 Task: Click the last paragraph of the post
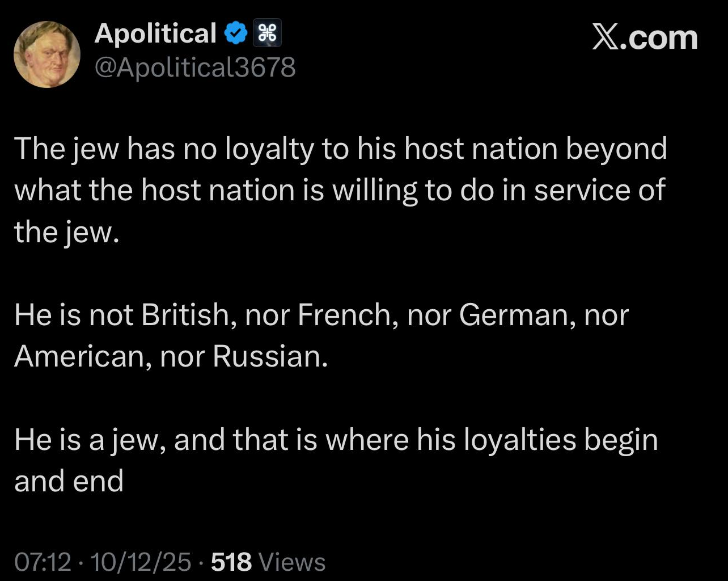[336, 460]
